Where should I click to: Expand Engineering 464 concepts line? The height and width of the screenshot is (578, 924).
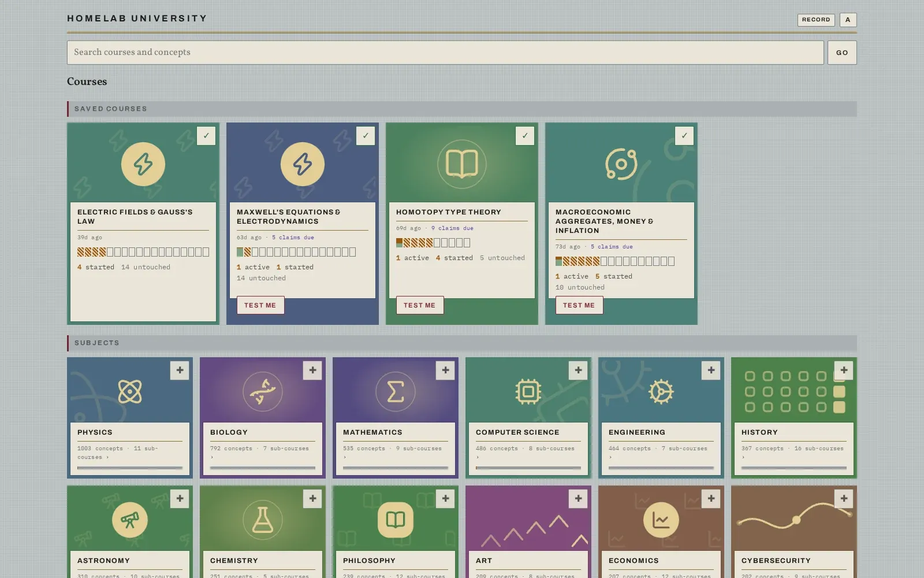click(661, 453)
